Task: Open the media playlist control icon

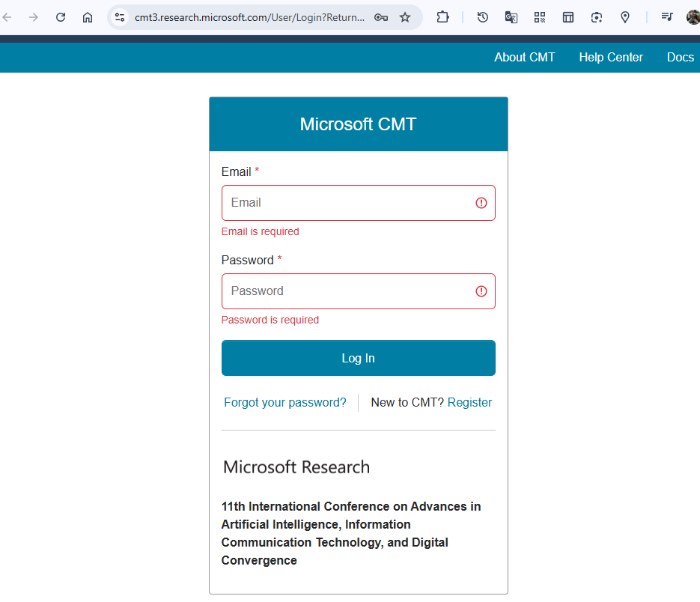Action: [x=667, y=17]
